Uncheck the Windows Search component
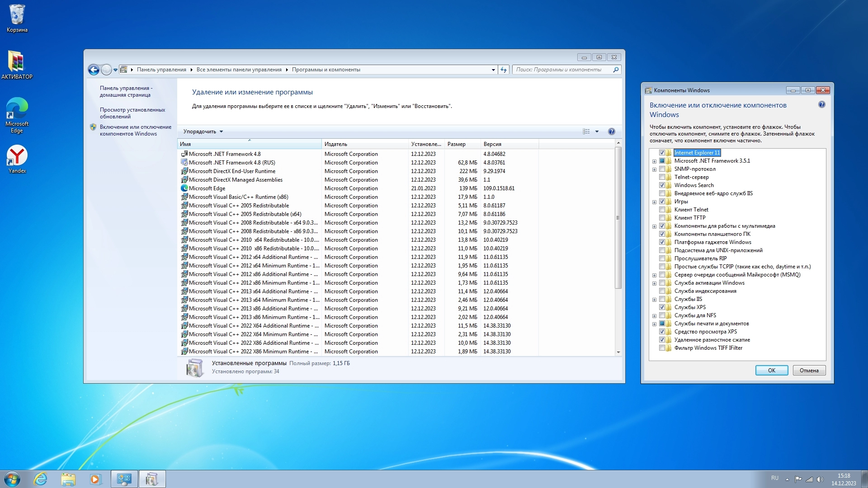The height and width of the screenshot is (488, 868). tap(662, 185)
